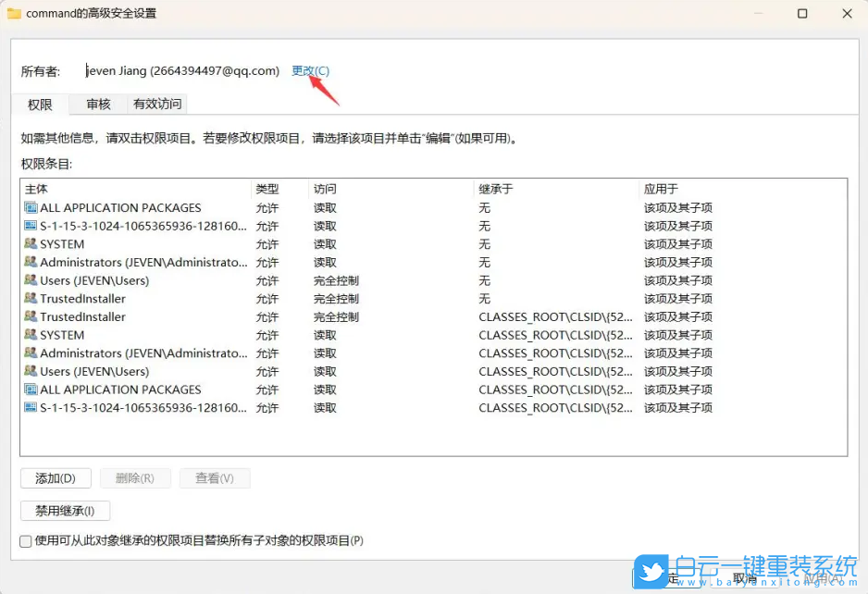Click the 删除(R) button

[x=135, y=477]
